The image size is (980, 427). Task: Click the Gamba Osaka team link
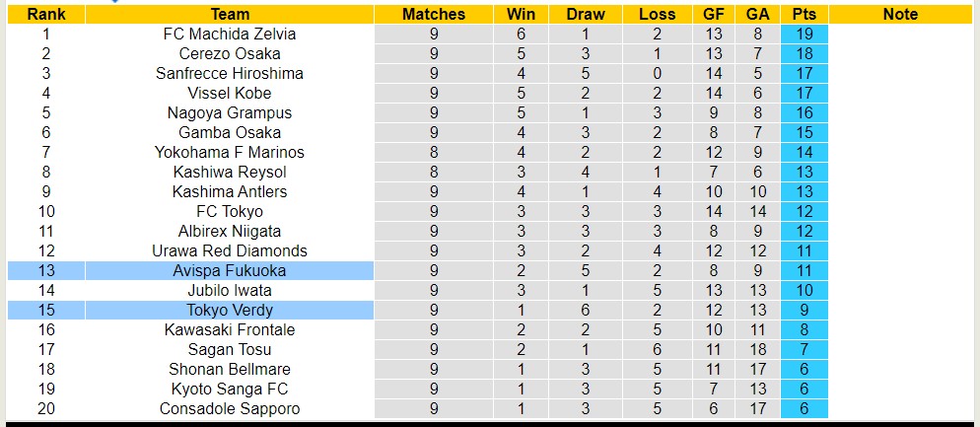coord(230,132)
